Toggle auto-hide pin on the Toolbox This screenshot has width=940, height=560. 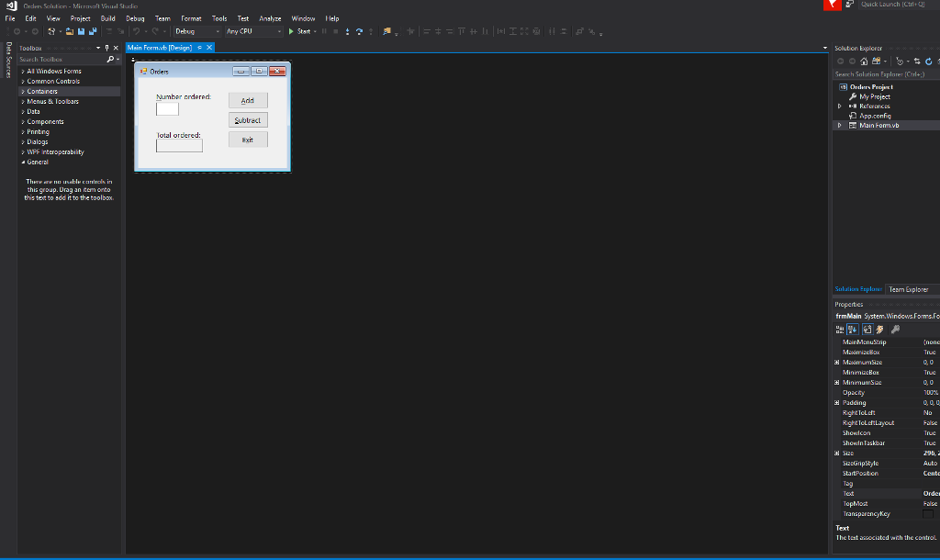click(107, 48)
